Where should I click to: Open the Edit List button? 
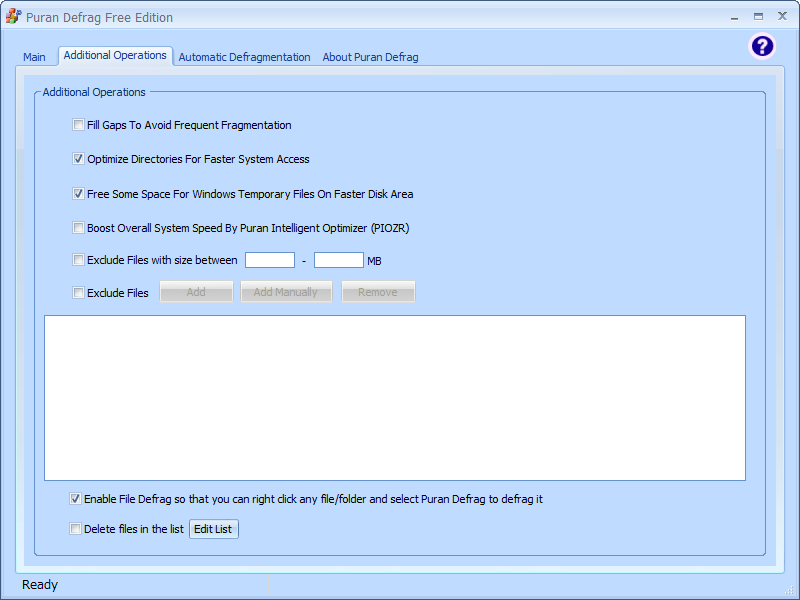point(213,529)
